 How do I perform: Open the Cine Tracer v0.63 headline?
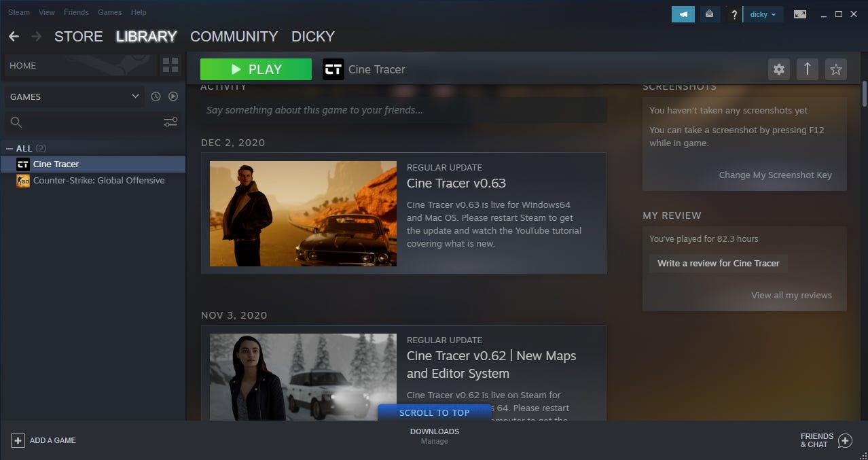click(x=456, y=183)
